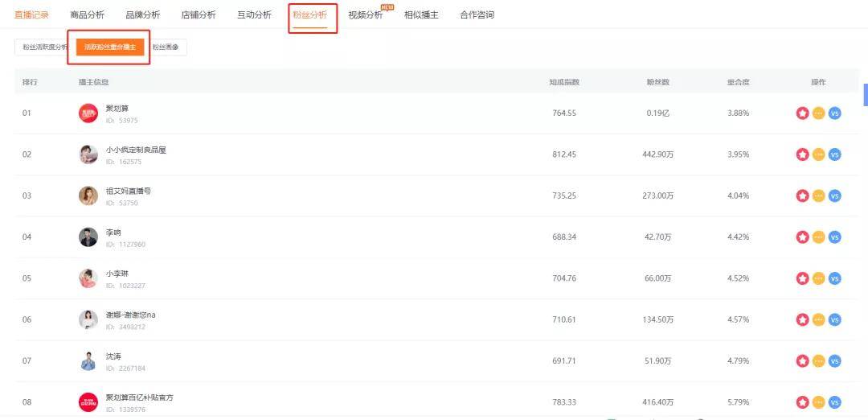Open the 直播记录 tab

(x=31, y=15)
